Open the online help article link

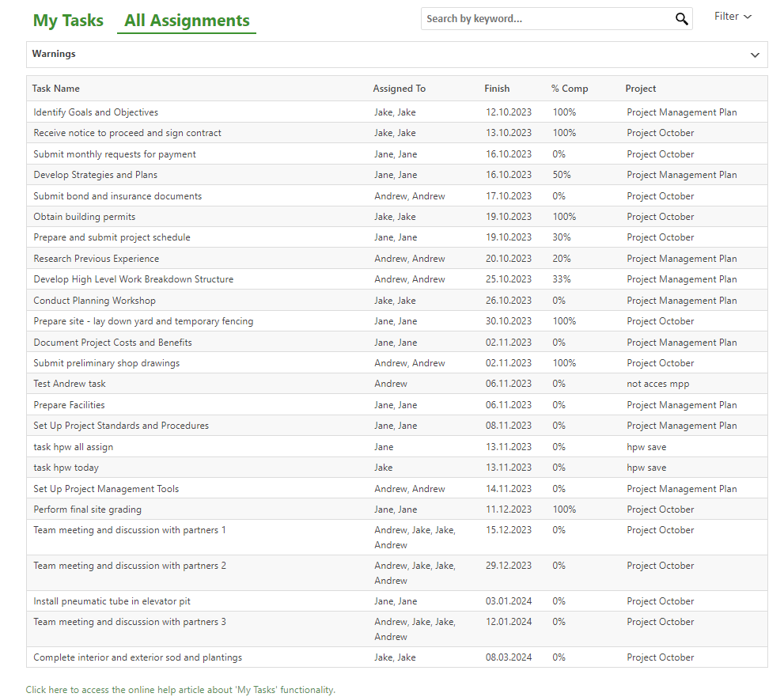pos(180,690)
